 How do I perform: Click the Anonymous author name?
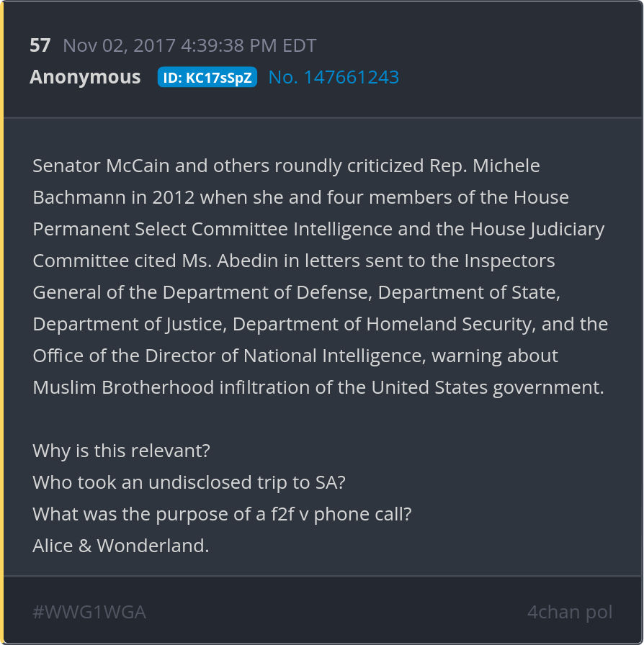(x=85, y=77)
